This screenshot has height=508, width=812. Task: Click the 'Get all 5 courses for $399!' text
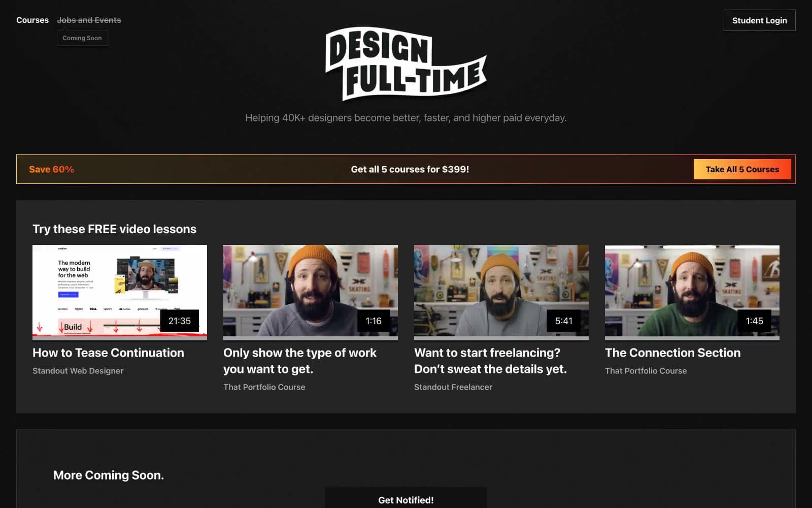click(x=410, y=169)
